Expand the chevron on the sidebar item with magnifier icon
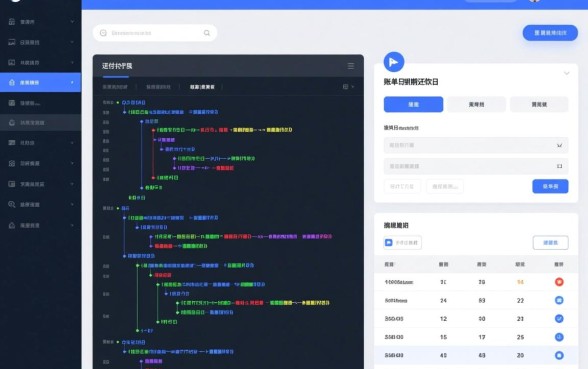 tap(72, 204)
